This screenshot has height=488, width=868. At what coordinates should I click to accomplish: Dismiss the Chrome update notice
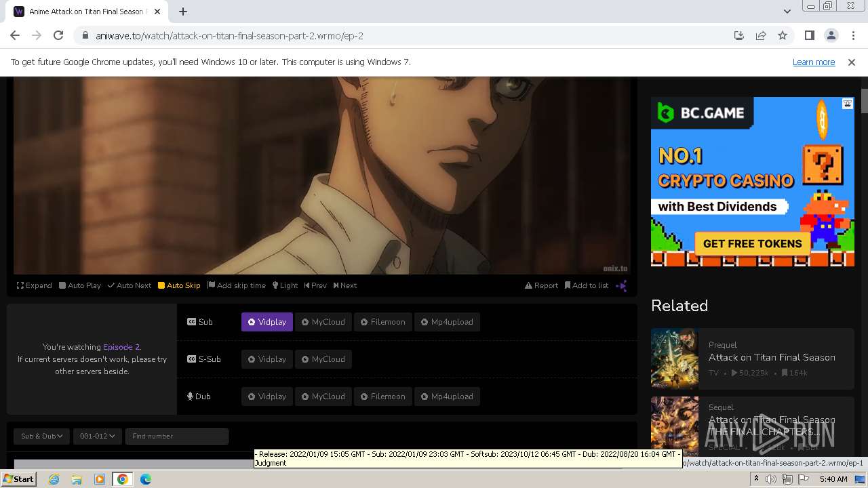point(852,62)
